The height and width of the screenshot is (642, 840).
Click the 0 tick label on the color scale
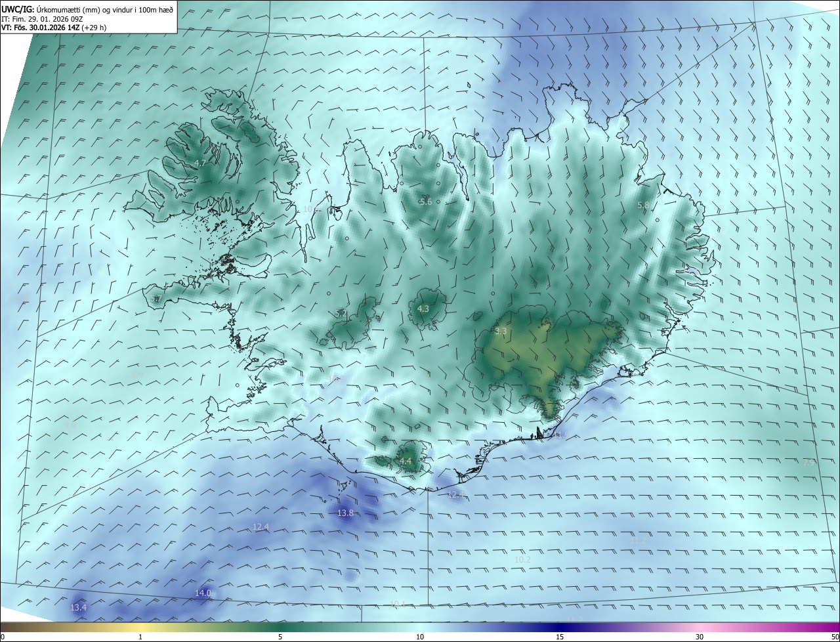3,637
